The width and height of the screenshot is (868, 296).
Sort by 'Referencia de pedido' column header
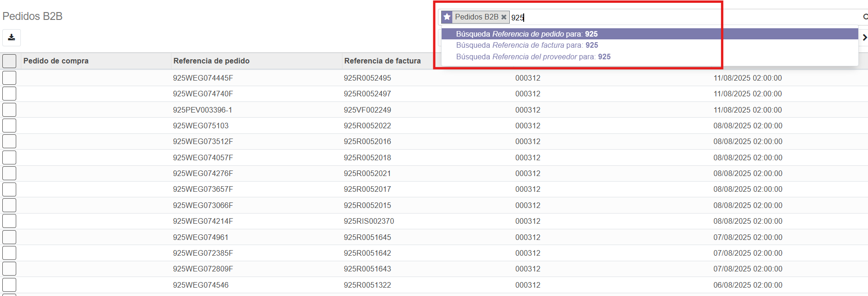211,61
